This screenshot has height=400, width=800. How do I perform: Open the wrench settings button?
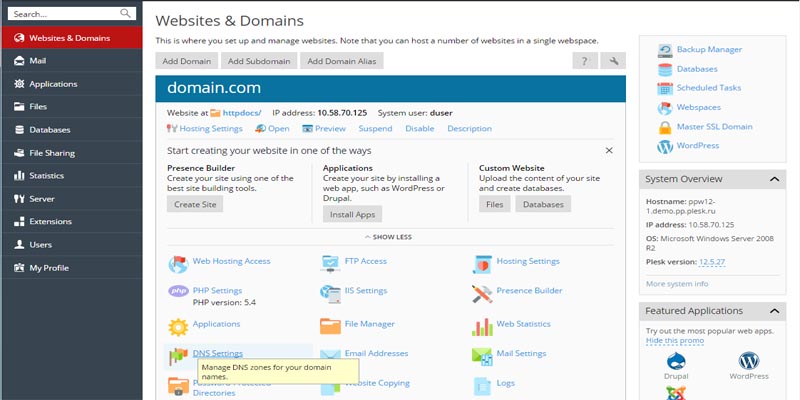tap(613, 61)
